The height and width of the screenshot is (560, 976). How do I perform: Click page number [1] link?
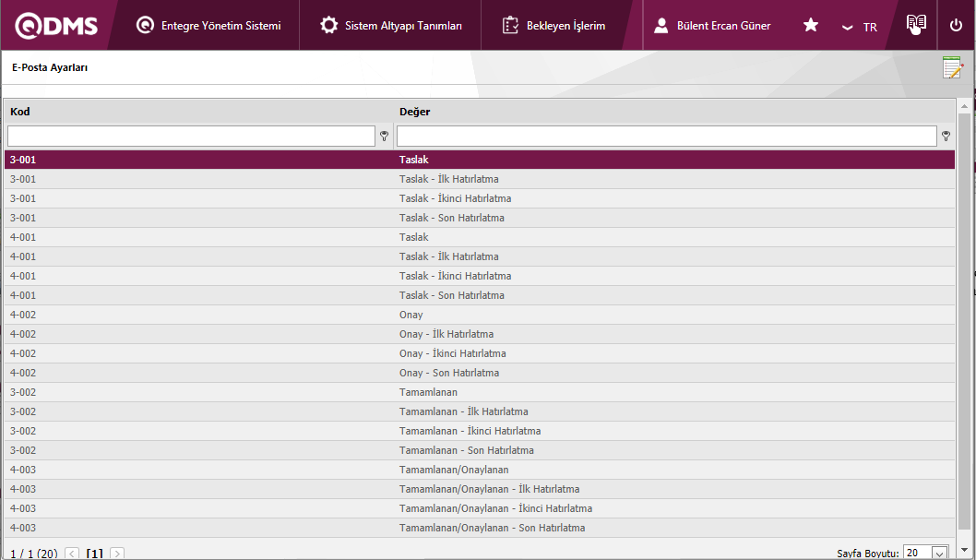95,554
